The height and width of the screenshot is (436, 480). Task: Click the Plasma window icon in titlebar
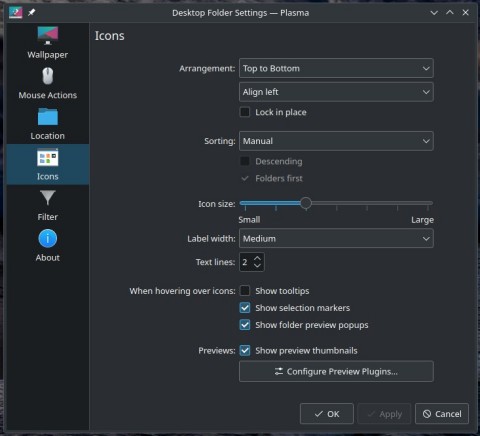coord(16,13)
